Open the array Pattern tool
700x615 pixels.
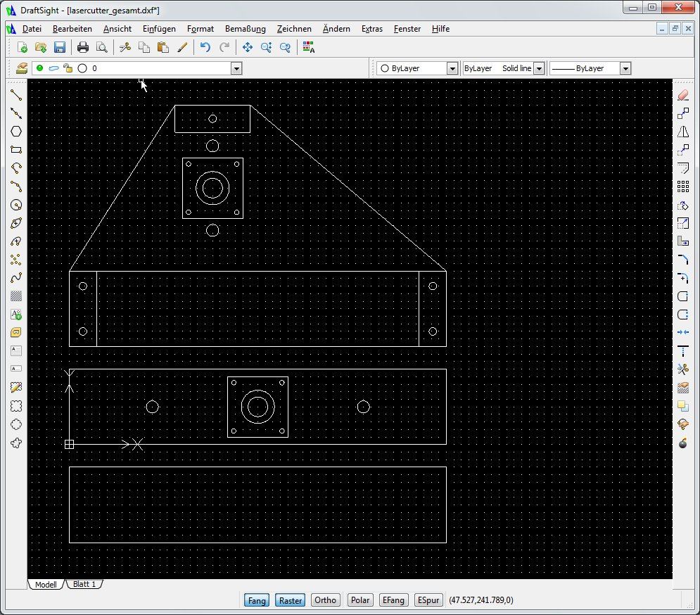682,186
